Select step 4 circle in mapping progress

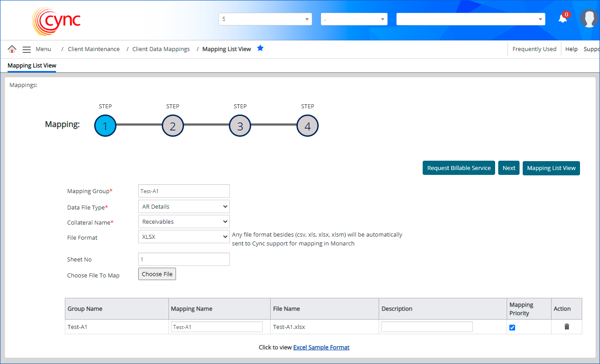tap(308, 126)
